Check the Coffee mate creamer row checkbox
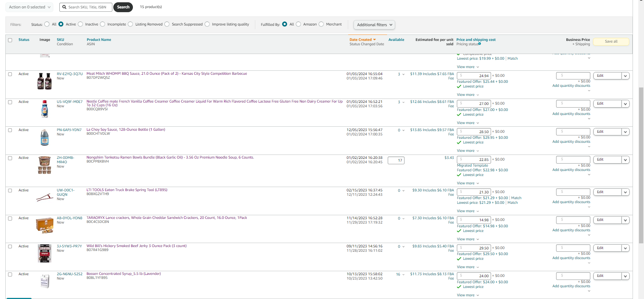 (10, 102)
